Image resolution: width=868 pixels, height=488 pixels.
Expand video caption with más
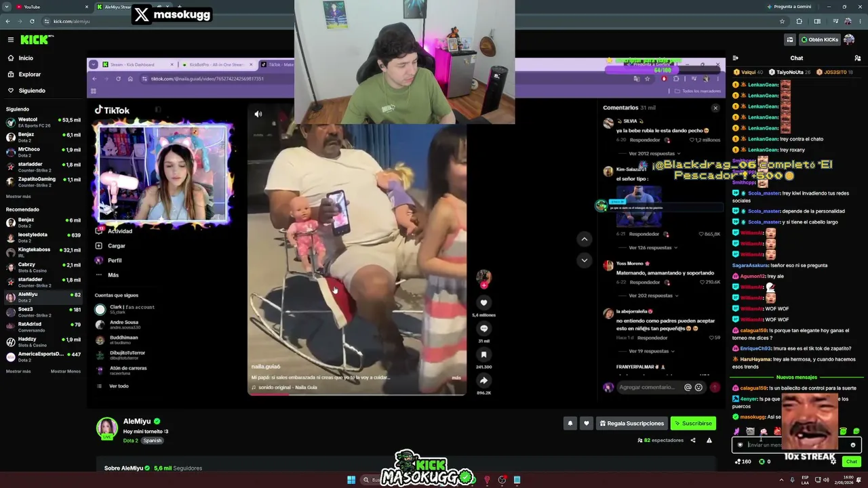click(x=456, y=378)
